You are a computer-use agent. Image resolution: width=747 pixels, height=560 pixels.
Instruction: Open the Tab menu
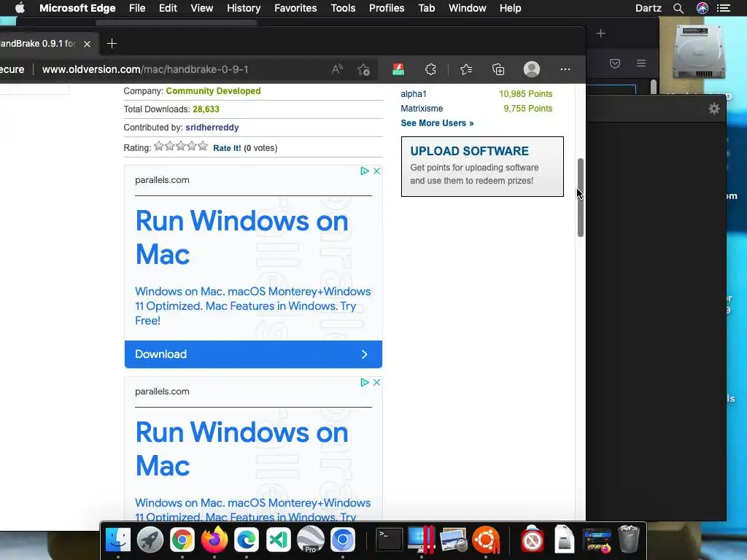point(426,8)
